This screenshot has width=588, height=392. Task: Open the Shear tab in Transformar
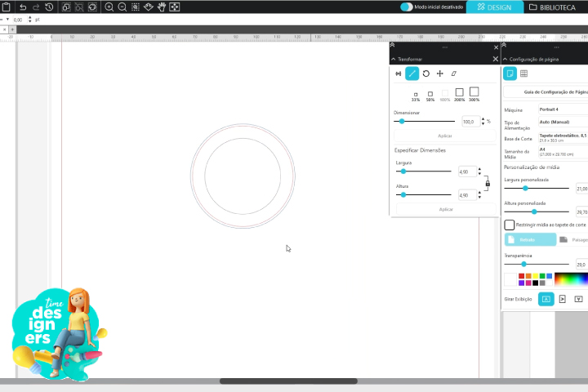point(454,73)
